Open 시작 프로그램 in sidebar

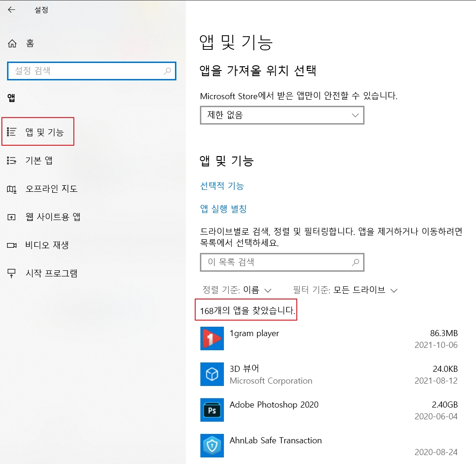click(x=51, y=274)
